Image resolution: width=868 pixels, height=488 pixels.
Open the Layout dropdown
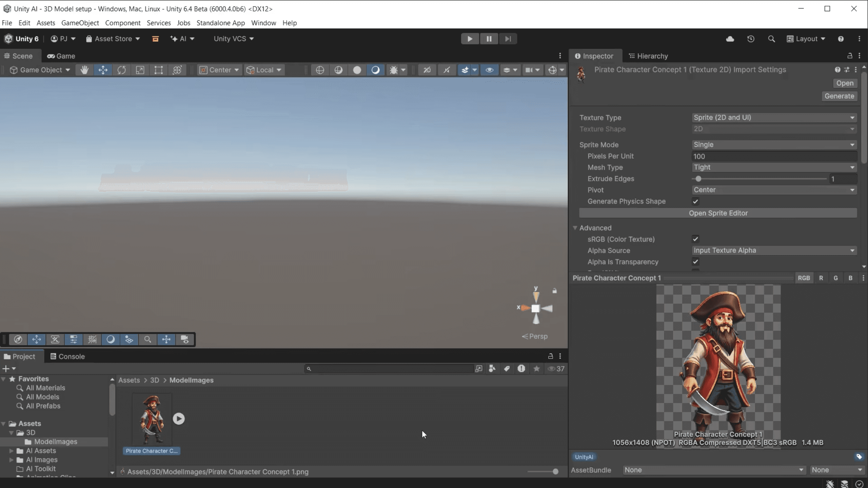coord(806,39)
